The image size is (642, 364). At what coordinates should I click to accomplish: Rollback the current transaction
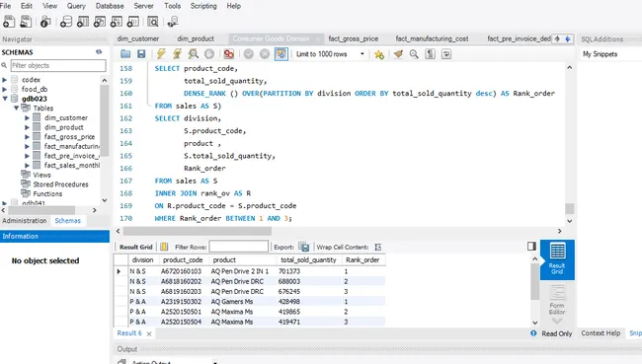click(265, 54)
